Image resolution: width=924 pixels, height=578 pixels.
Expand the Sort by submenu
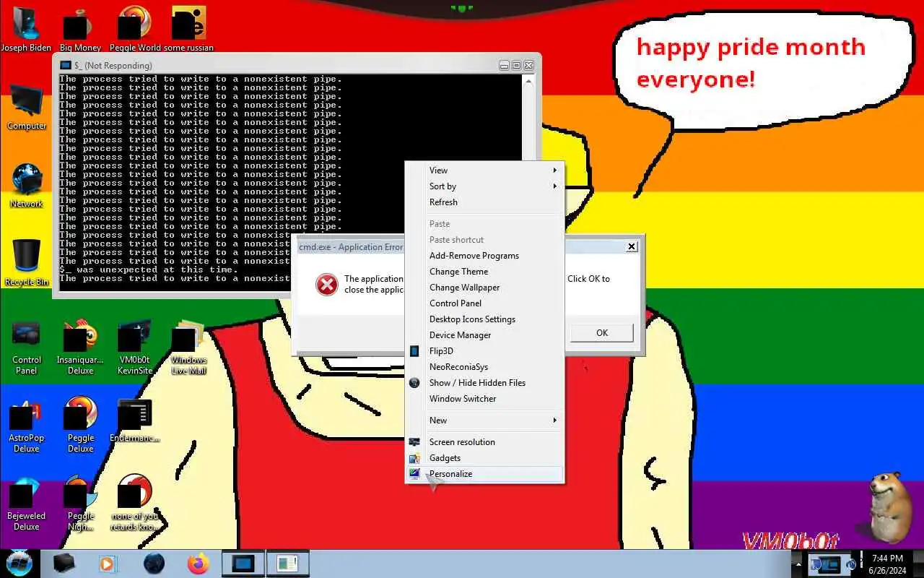click(484, 186)
